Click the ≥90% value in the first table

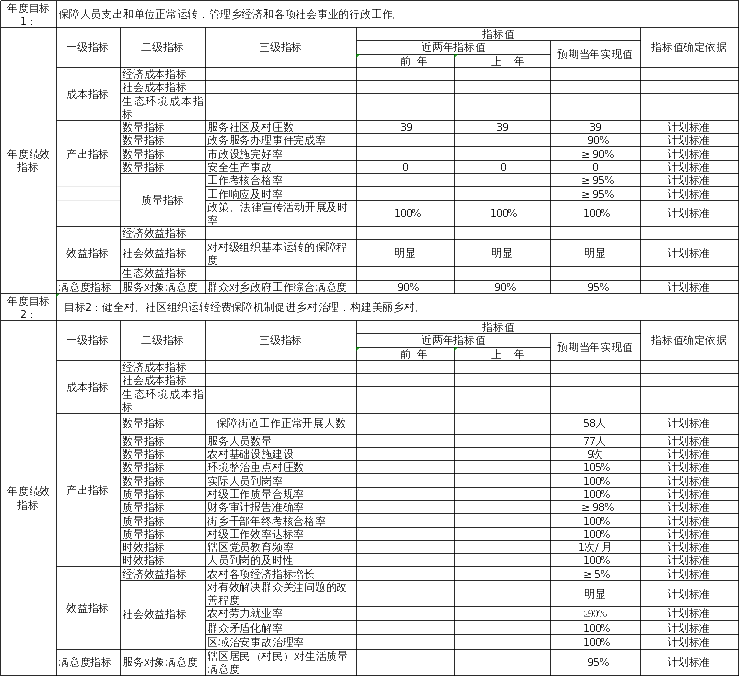point(596,154)
